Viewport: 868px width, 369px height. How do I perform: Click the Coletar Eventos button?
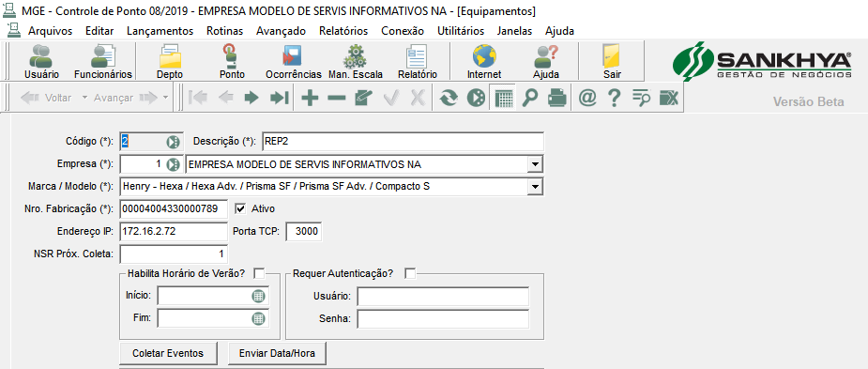point(168,353)
